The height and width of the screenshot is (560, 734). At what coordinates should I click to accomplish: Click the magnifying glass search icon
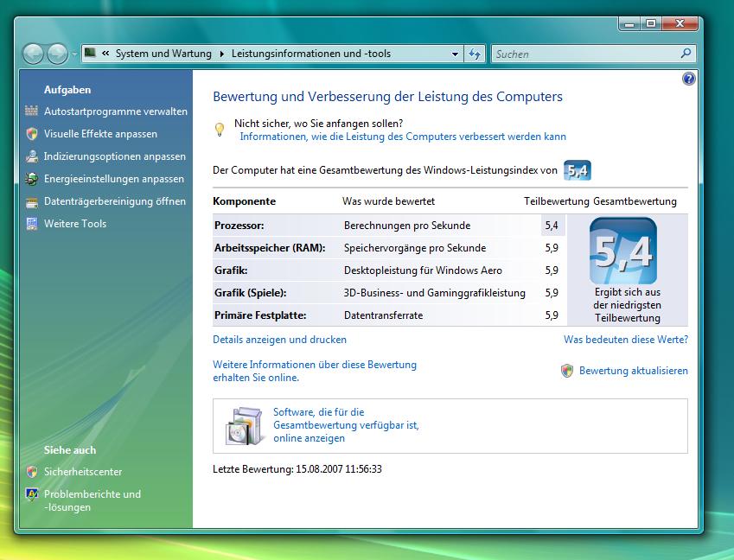[686, 54]
